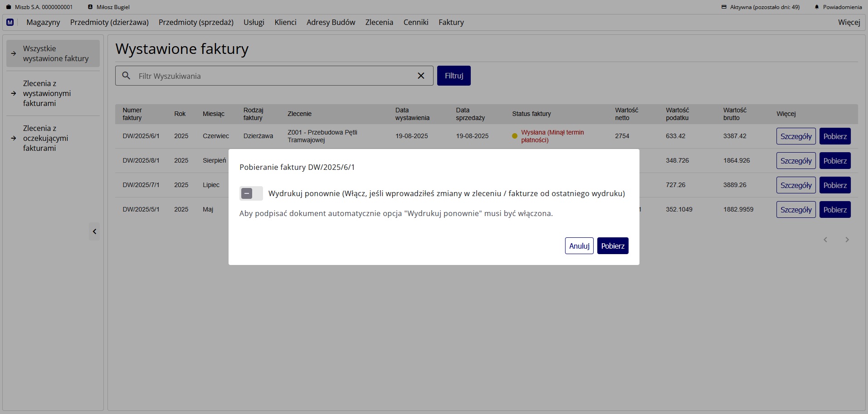Click the Powiadomienia bell icon
The width and height of the screenshot is (868, 414).
tap(817, 7)
